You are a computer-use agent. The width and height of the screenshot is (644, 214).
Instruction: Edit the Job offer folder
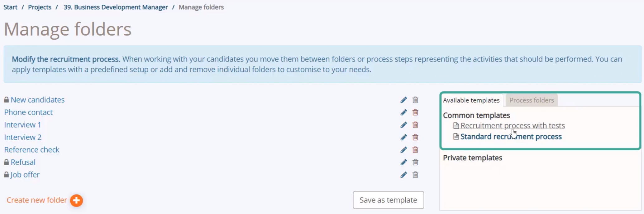[403, 175]
